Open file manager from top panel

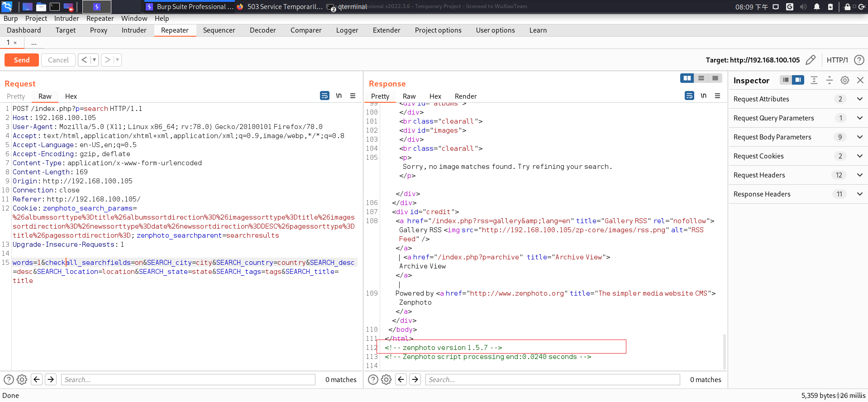[x=41, y=7]
